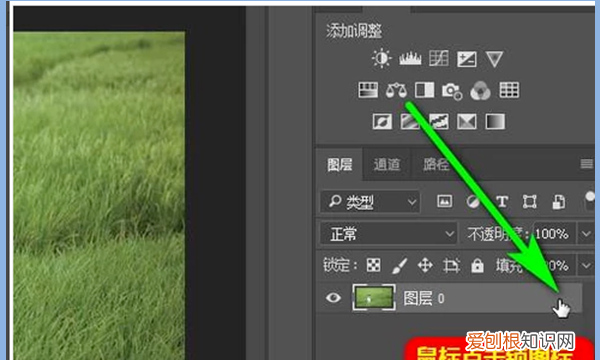Add an Invert adjustment
Viewport: 600px width, 360px height.
[x=382, y=122]
